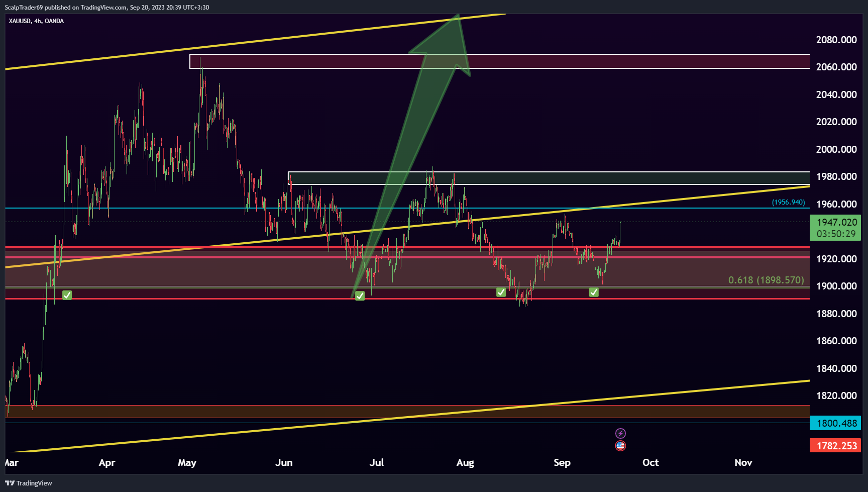Click the red 1782.253 price tag

coord(835,446)
